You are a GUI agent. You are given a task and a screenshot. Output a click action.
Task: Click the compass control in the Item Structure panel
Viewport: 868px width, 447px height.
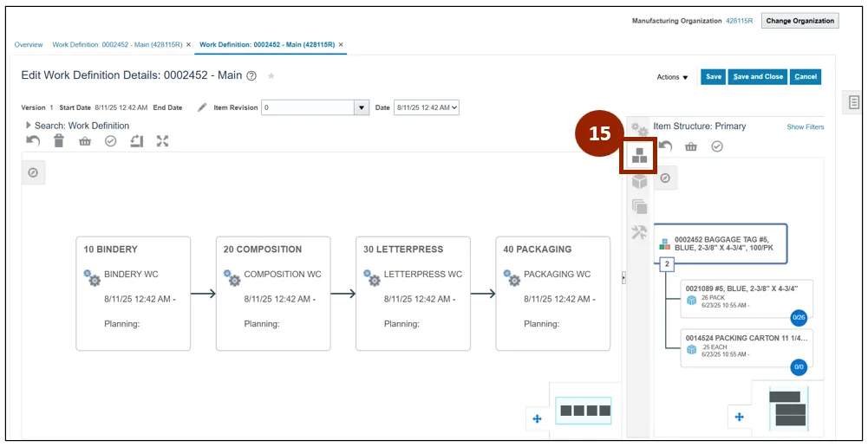pos(665,178)
